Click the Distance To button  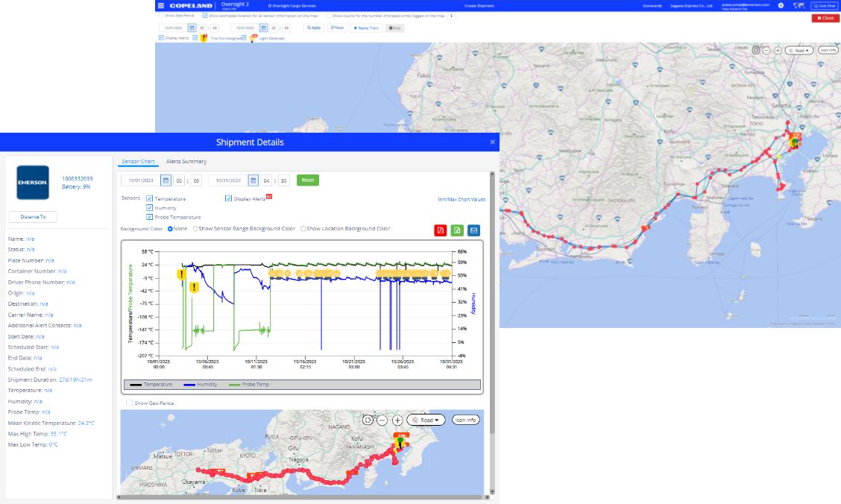coord(33,217)
